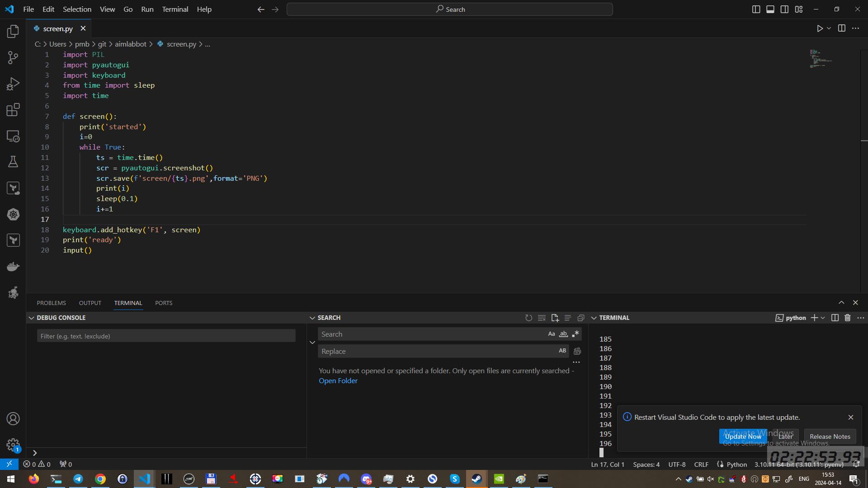Toggle panel visibility layout button
868x488 pixels.
coord(770,9)
